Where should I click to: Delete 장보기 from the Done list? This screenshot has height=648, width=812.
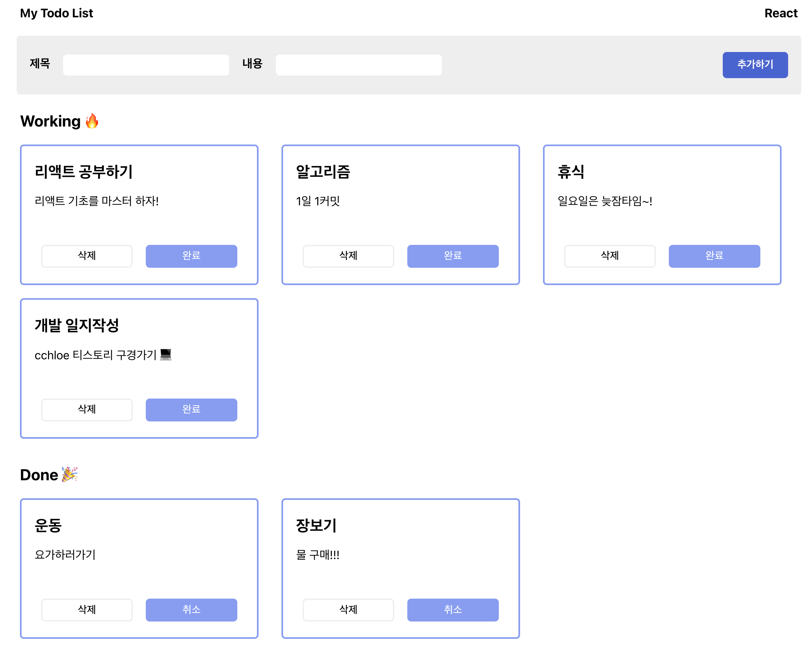(347, 609)
